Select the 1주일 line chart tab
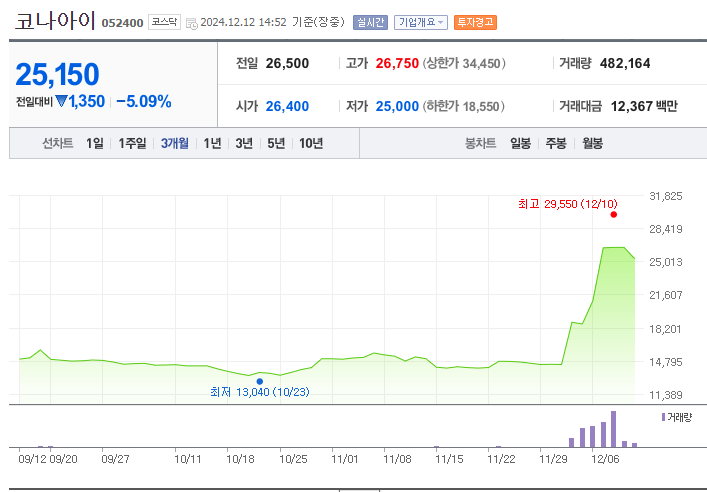 pyautogui.click(x=132, y=143)
